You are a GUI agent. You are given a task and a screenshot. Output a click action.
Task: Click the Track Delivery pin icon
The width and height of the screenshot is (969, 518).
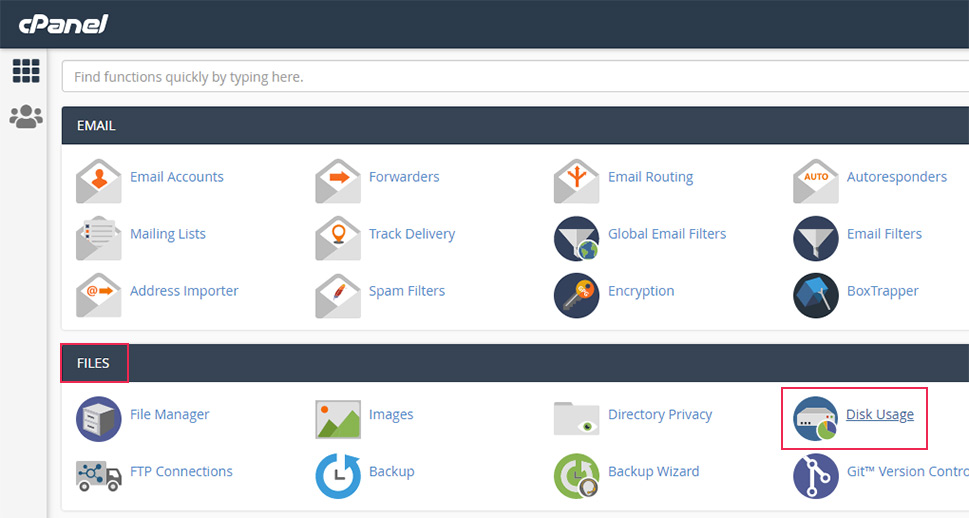point(338,238)
